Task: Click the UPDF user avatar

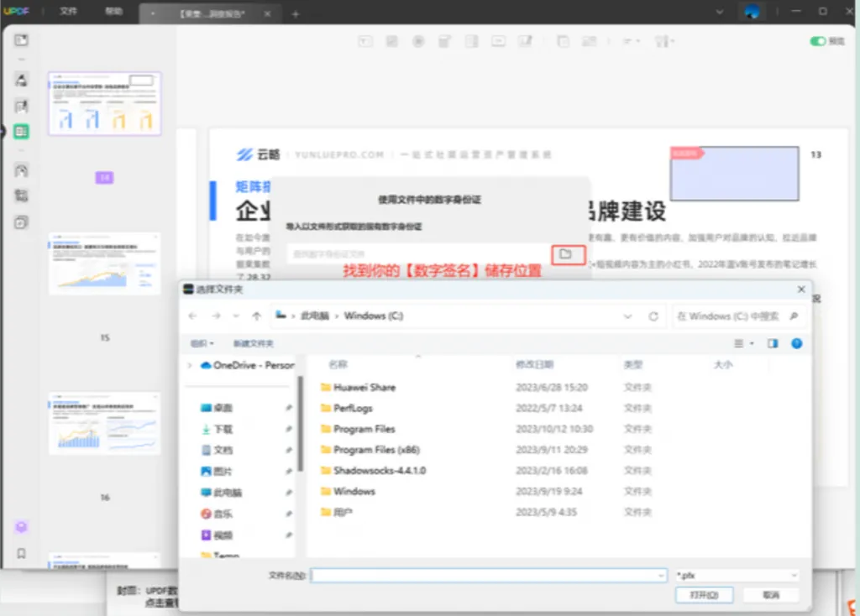Action: 752,12
